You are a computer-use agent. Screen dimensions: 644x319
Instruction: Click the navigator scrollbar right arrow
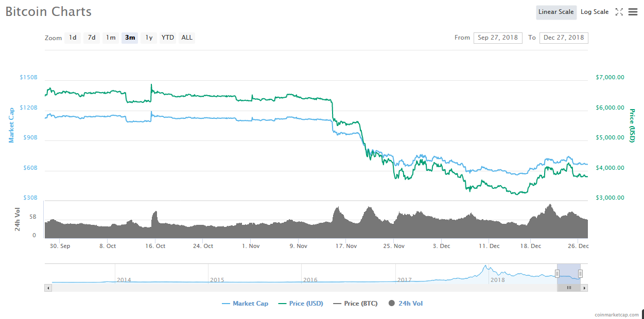pos(584,288)
